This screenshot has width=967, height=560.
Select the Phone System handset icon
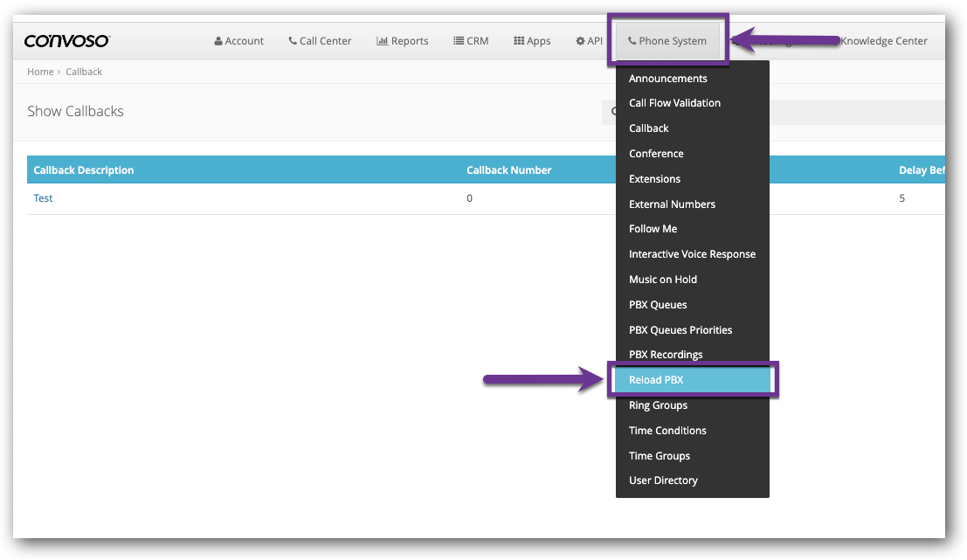pyautogui.click(x=631, y=40)
